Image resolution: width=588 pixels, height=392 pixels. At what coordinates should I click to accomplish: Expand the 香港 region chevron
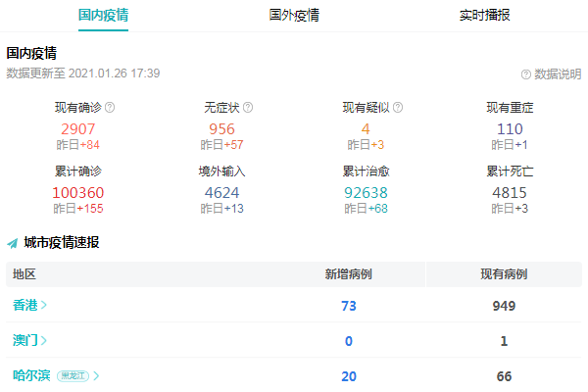click(x=44, y=306)
